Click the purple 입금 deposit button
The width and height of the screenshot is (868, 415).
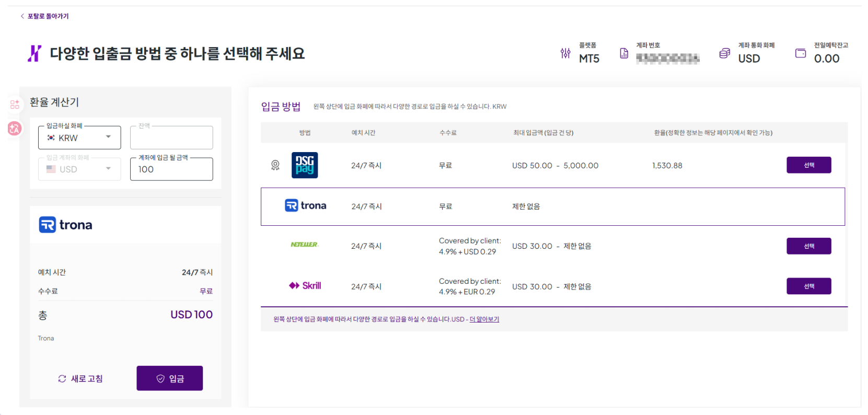point(170,378)
